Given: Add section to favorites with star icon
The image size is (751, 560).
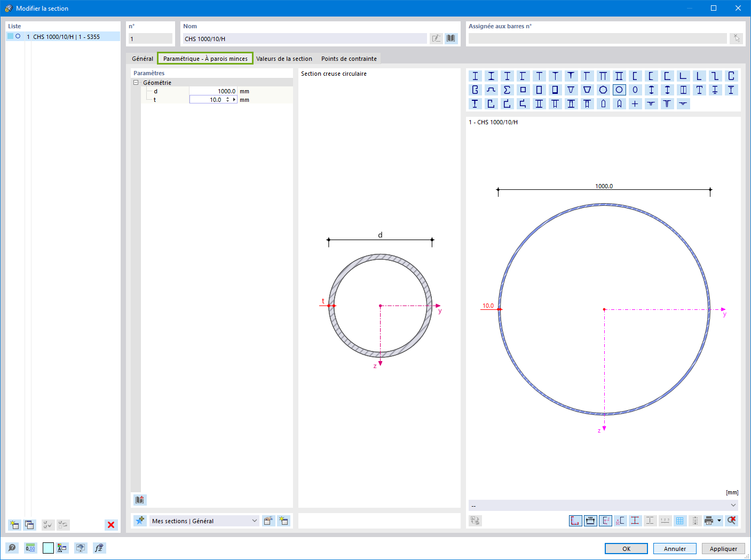Looking at the screenshot, I should [x=140, y=521].
